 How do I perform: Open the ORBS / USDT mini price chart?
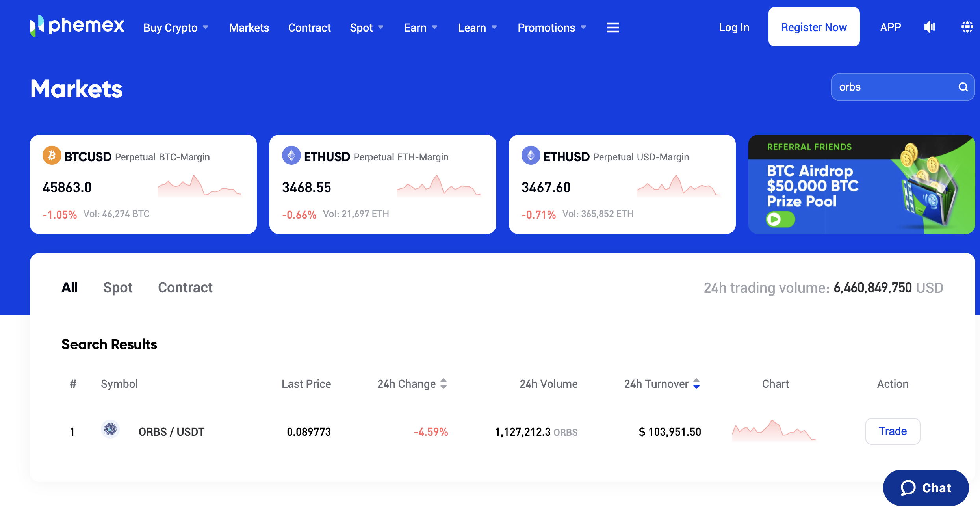pyautogui.click(x=774, y=431)
